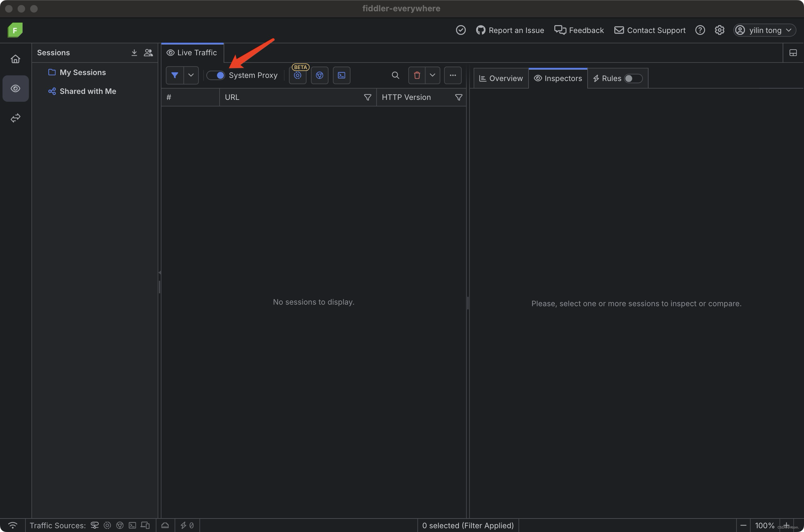Click the search magnifier icon
The width and height of the screenshot is (804, 532).
tap(395, 75)
